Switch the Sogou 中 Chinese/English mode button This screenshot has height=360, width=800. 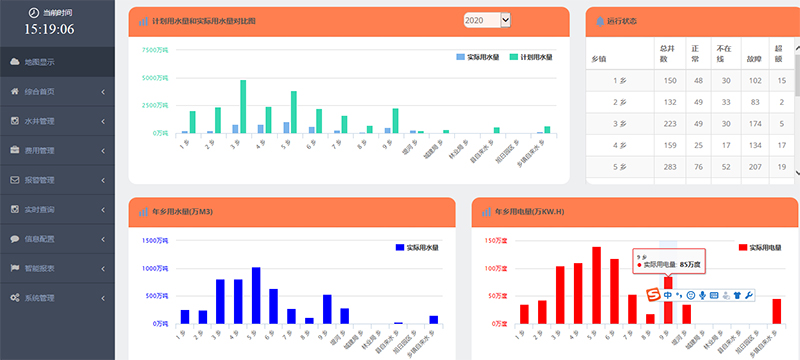(x=668, y=295)
